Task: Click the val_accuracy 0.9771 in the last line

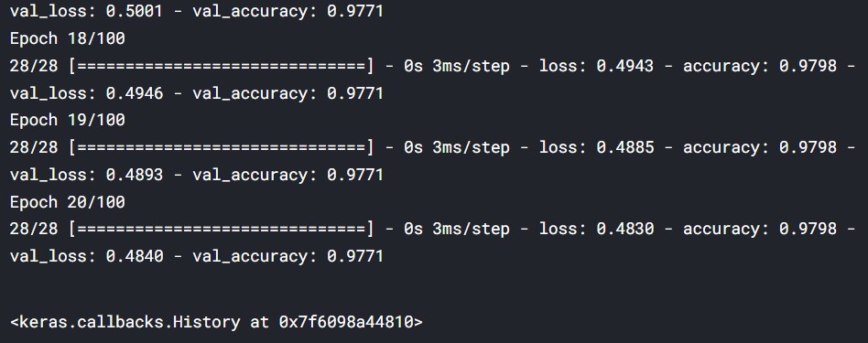Action: pyautogui.click(x=355, y=256)
